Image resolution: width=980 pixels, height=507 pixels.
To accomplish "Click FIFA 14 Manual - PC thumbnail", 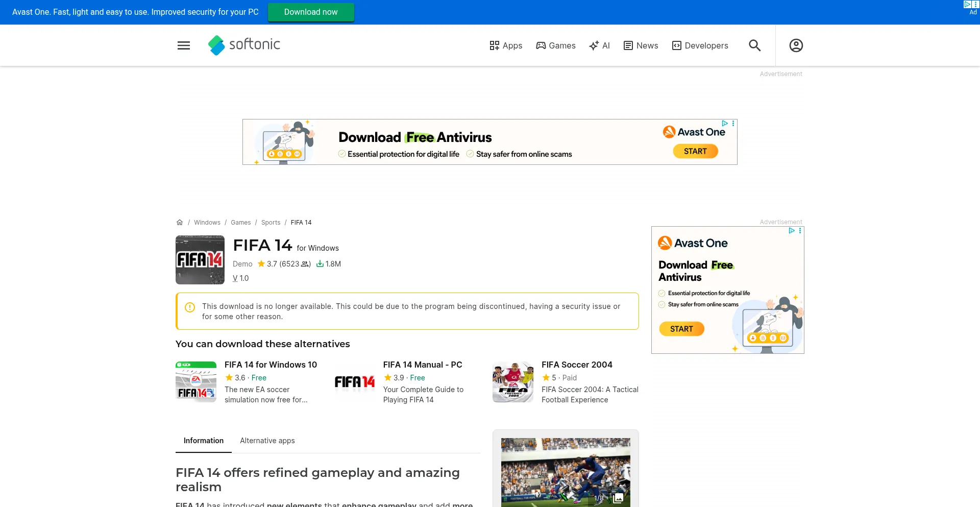I will tap(355, 382).
